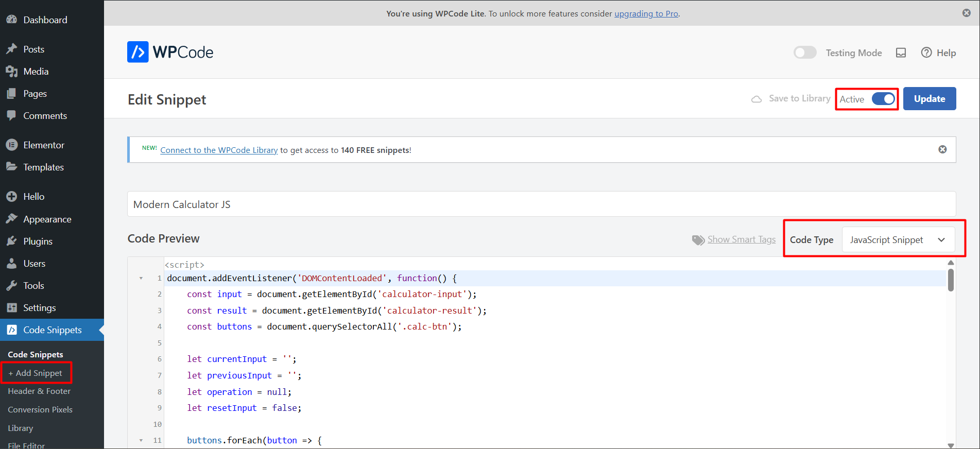The width and height of the screenshot is (980, 449).
Task: Click code line defining const buttons
Action: coord(324,326)
